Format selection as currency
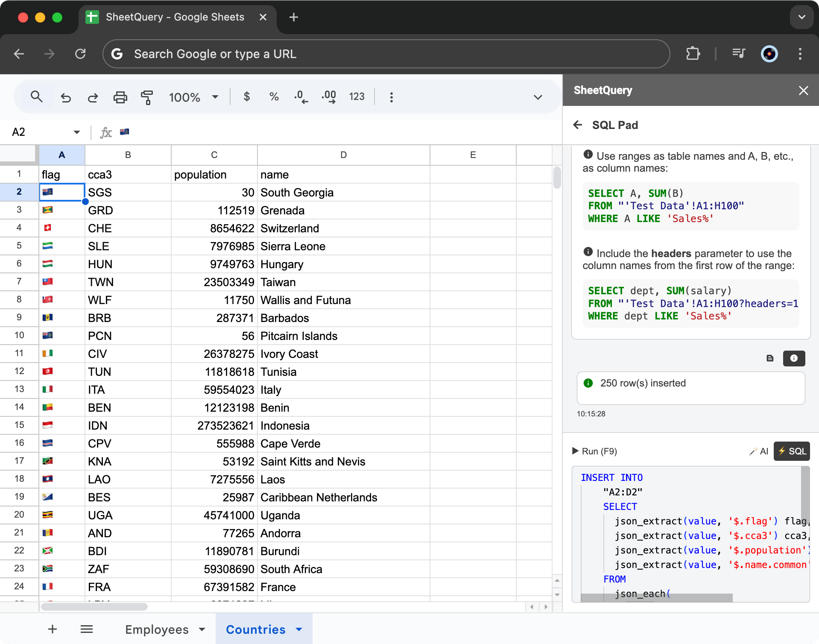Viewport: 819px width, 644px height. point(247,97)
